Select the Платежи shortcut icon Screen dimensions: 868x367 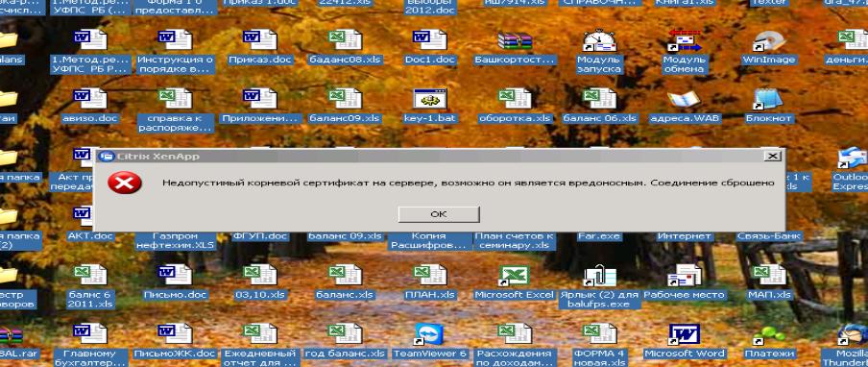(x=769, y=335)
